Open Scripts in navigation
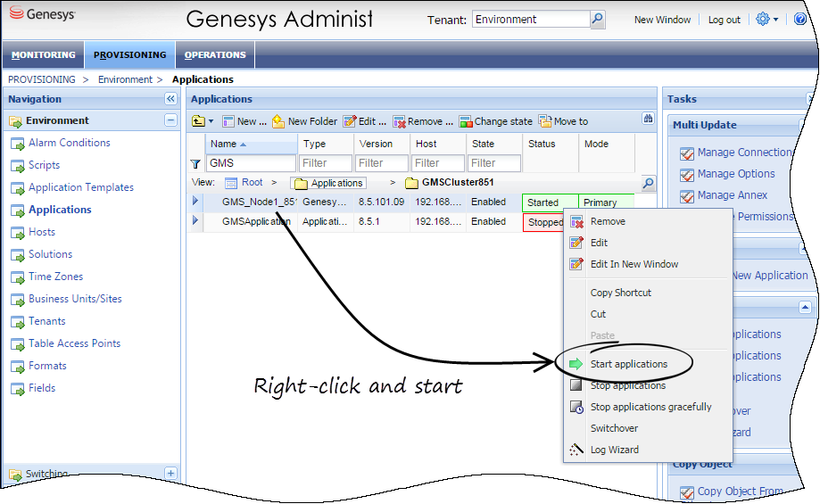Viewport: 820px width, 504px height. (x=44, y=165)
